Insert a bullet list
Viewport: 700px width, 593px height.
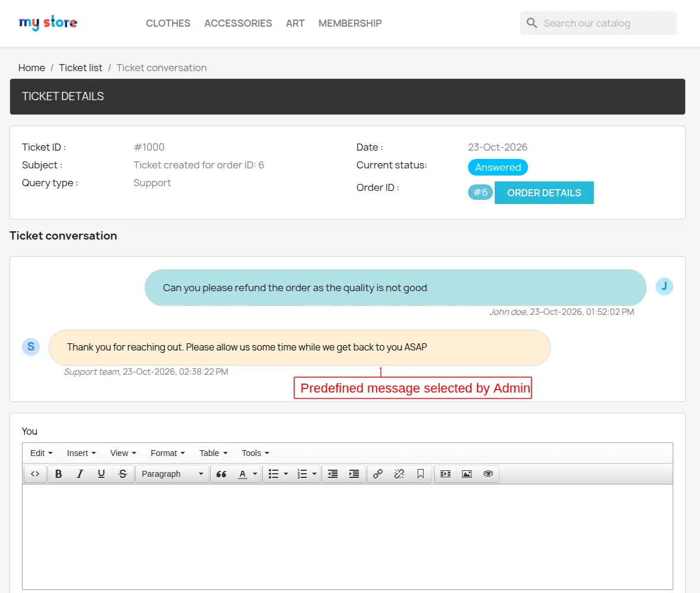(x=273, y=474)
